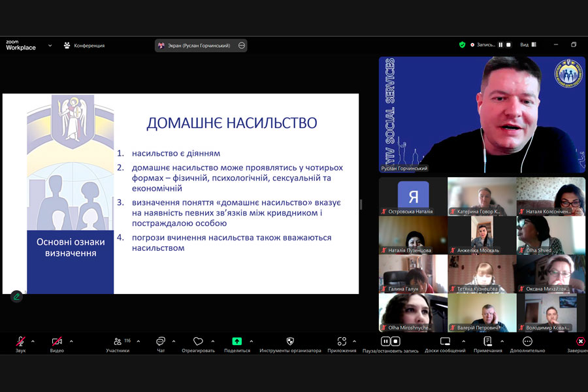Open the Вид view layout menu
The height and width of the screenshot is (392, 588).
click(x=528, y=45)
